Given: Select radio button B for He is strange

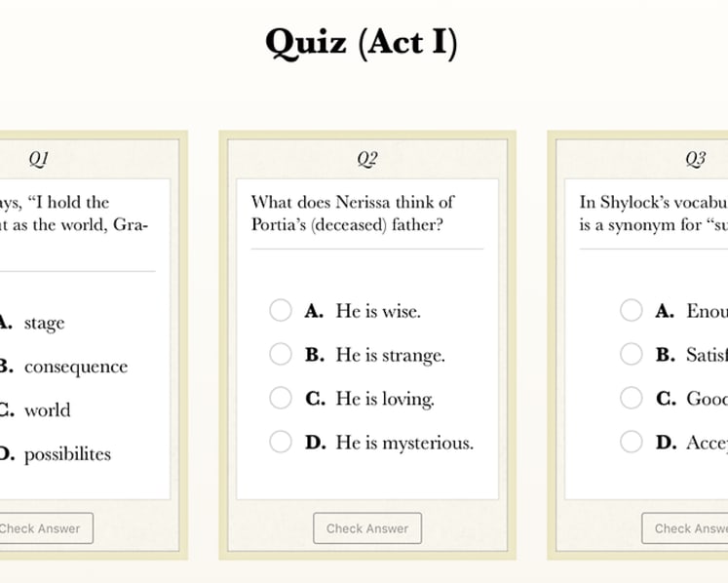Looking at the screenshot, I should tap(281, 354).
